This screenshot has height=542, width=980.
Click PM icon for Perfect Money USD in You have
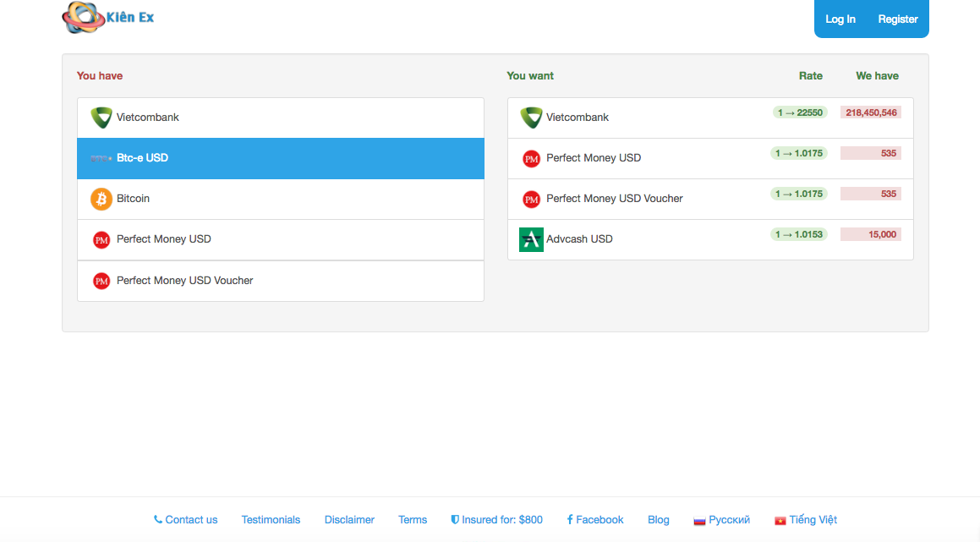[x=101, y=239]
